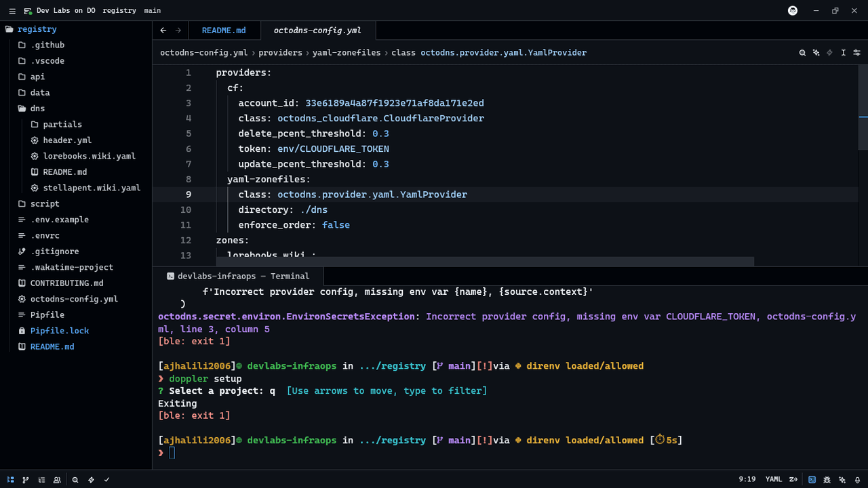Screen dimensions: 868x488
Task: Open the notifications bell icon
Action: pyautogui.click(x=858, y=480)
